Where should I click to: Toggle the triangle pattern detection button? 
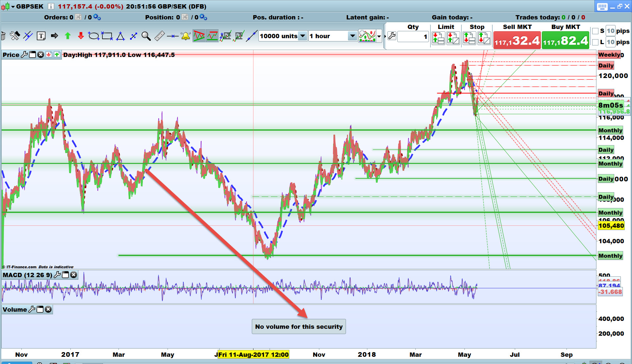click(199, 36)
